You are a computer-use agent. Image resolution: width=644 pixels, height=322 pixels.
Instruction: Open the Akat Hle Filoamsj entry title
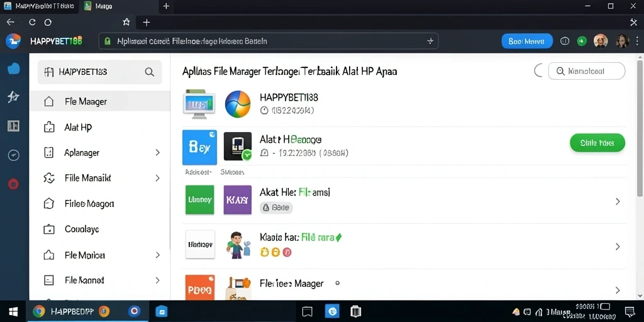point(295,192)
